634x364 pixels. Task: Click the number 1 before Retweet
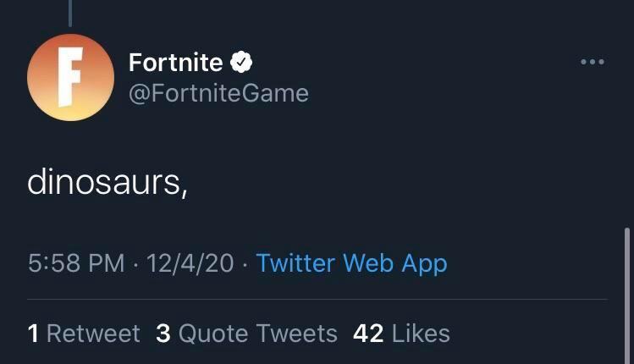click(x=33, y=334)
